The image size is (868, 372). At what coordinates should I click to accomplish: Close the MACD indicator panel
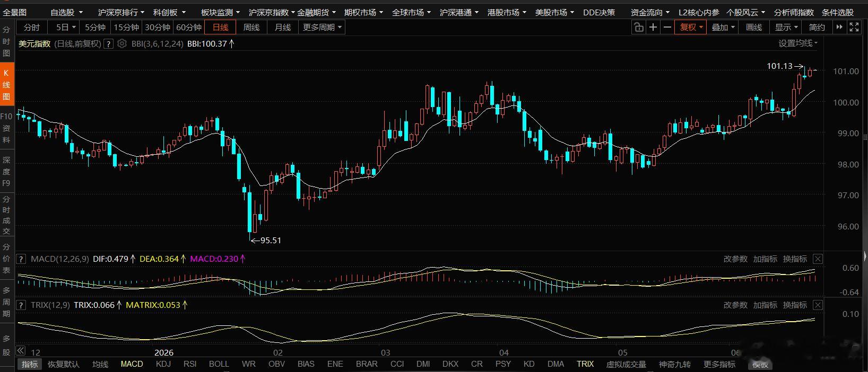(818, 259)
